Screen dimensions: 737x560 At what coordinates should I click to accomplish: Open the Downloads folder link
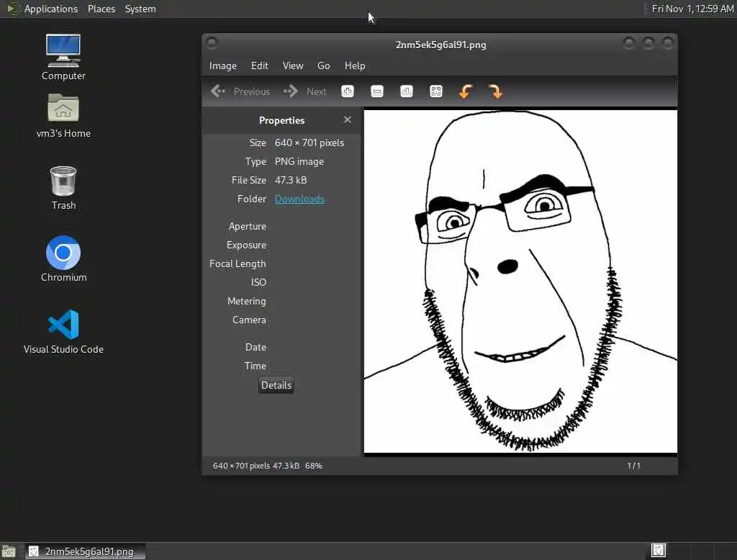point(299,199)
